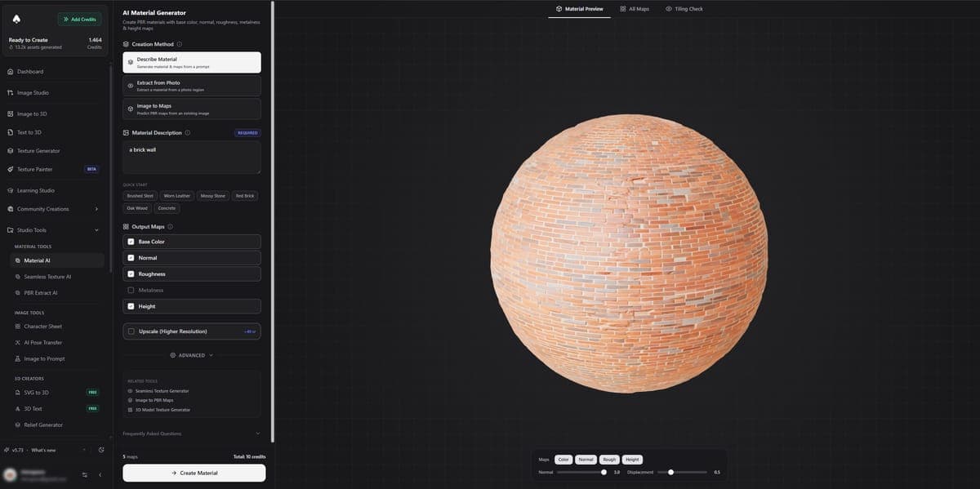Click the Learning Studio sidebar icon
The width and height of the screenshot is (980, 489).
(x=10, y=190)
